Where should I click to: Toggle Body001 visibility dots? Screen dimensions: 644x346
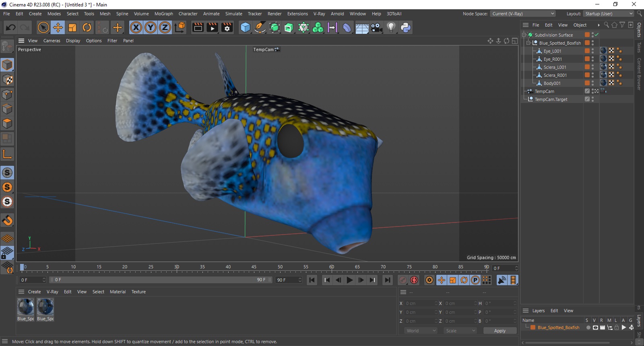pyautogui.click(x=592, y=83)
